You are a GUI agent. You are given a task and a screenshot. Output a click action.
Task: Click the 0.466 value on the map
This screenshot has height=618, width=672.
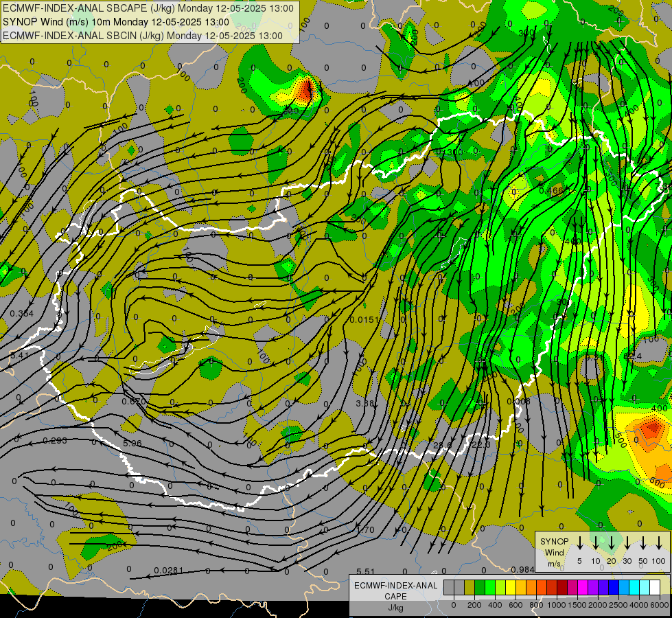tap(551, 191)
